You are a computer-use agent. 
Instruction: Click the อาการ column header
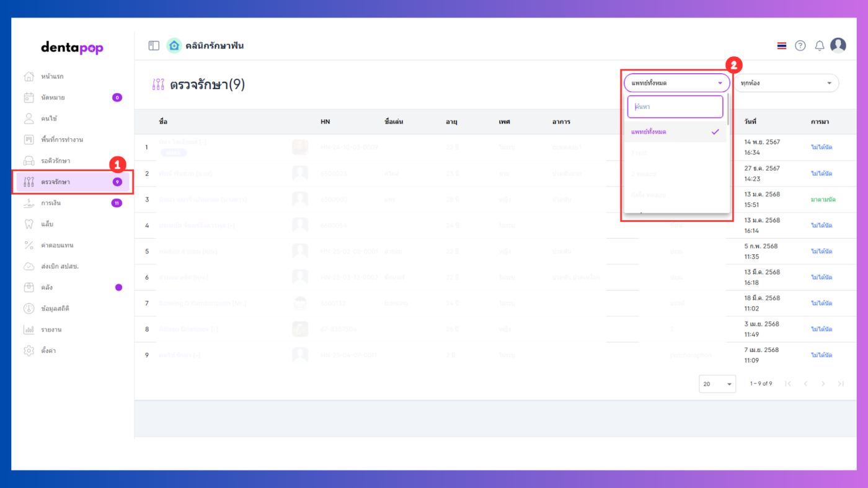pos(561,122)
